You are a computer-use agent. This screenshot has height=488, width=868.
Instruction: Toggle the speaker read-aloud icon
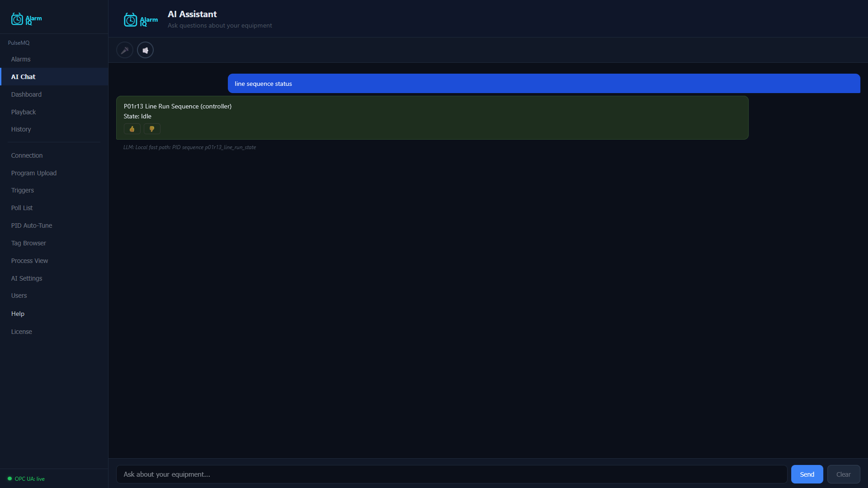pyautogui.click(x=145, y=50)
